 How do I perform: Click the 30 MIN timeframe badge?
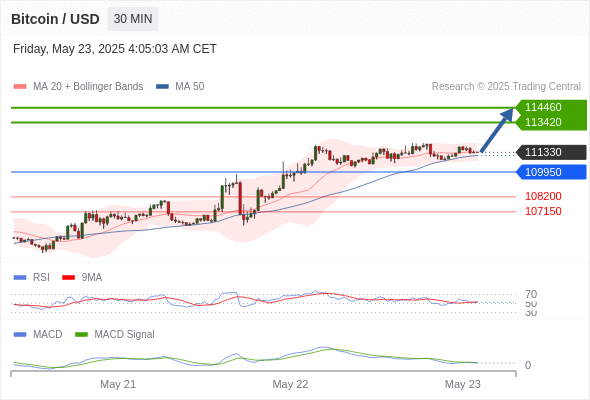[x=133, y=19]
